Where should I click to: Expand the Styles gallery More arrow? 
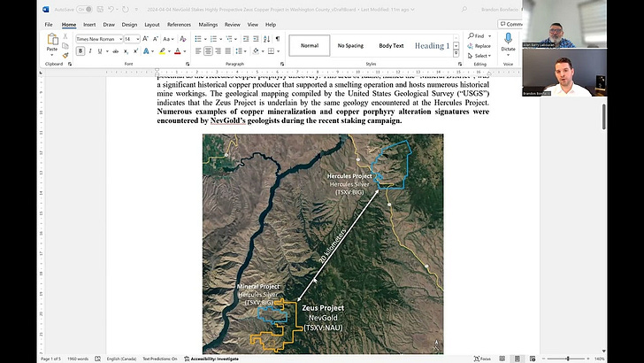pyautogui.click(x=456, y=53)
